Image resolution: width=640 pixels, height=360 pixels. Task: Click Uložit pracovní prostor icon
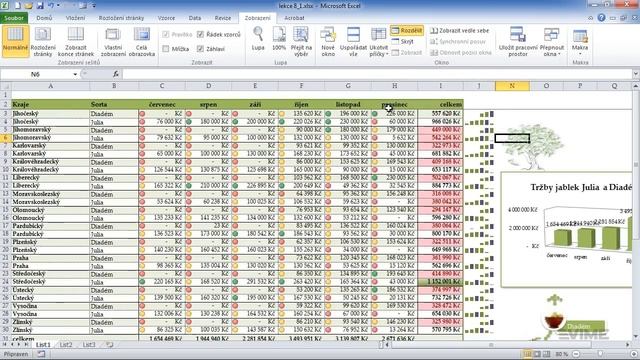(518, 41)
